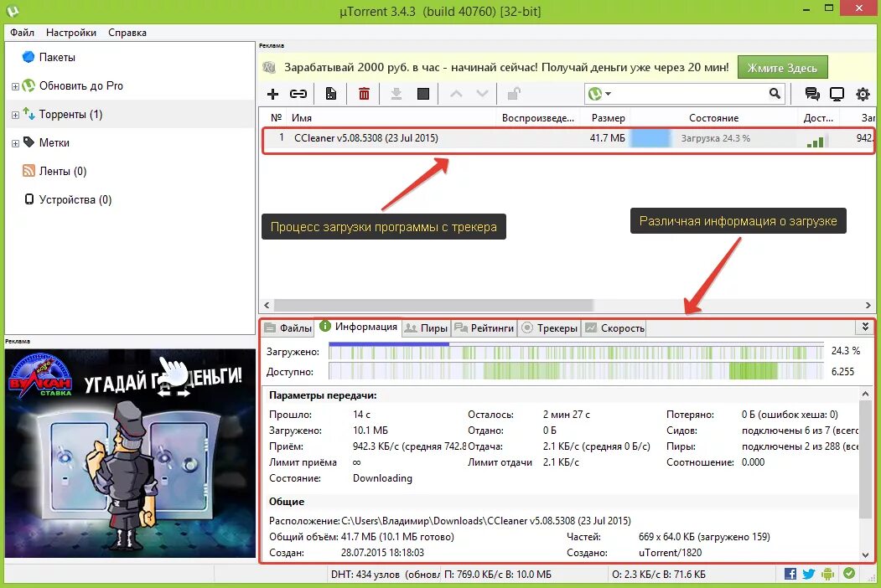This screenshot has width=881, height=588.
Task: Click the horizontal scrollbar thumb
Action: point(433,305)
